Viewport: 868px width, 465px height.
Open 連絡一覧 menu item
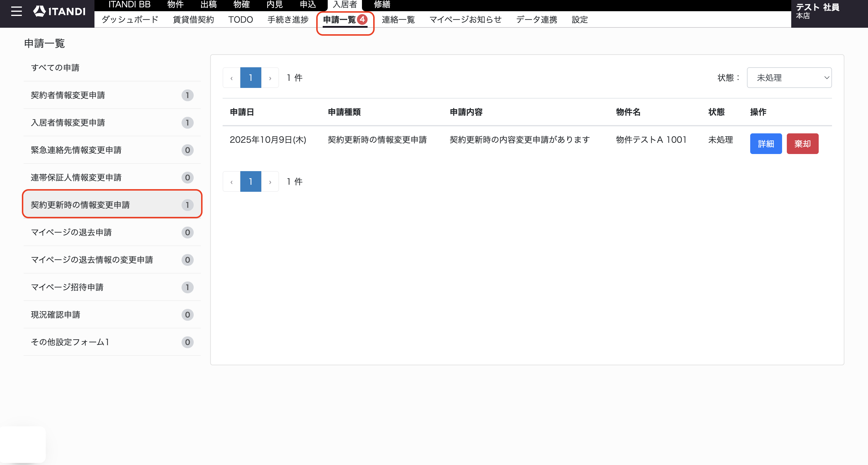tap(398, 19)
